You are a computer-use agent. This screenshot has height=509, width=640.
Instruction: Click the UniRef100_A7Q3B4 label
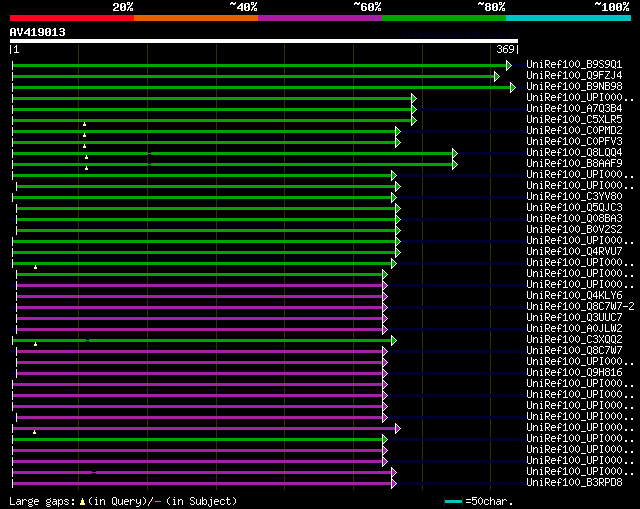(574, 109)
